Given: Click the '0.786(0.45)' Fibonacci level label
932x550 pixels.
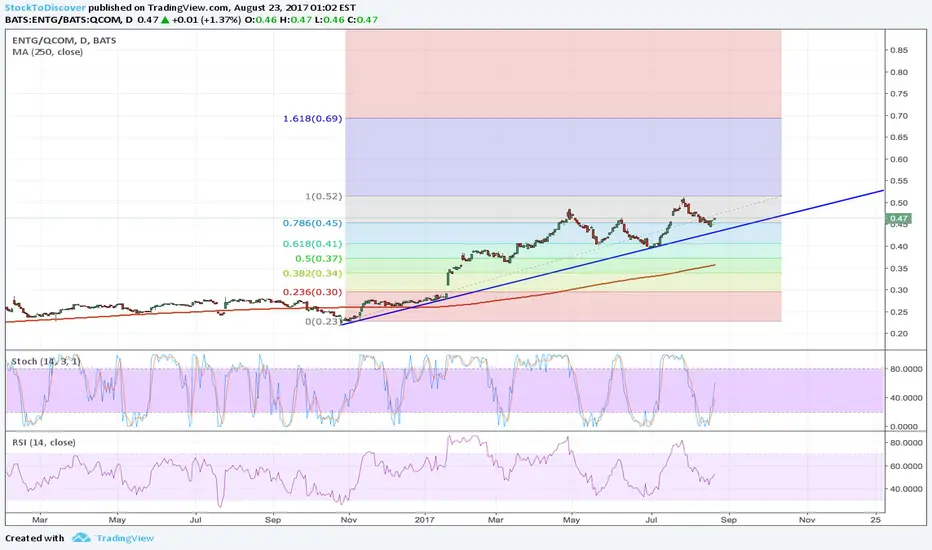Looking at the screenshot, I should tap(313, 223).
